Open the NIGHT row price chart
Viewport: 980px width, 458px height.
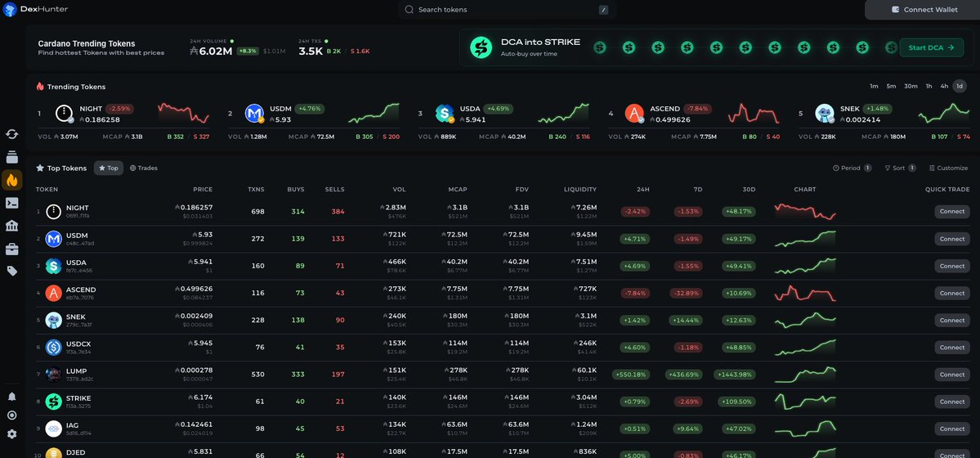[805, 212]
